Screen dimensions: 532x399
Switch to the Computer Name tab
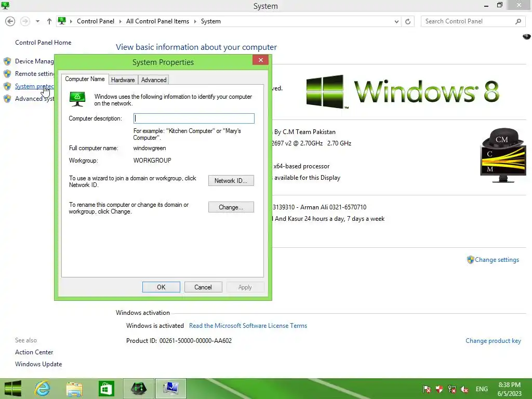(85, 79)
